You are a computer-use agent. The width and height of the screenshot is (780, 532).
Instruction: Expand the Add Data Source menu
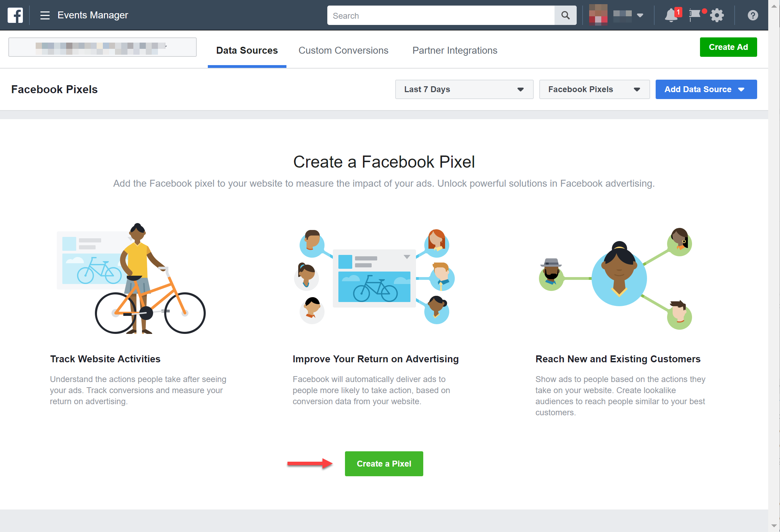706,89
